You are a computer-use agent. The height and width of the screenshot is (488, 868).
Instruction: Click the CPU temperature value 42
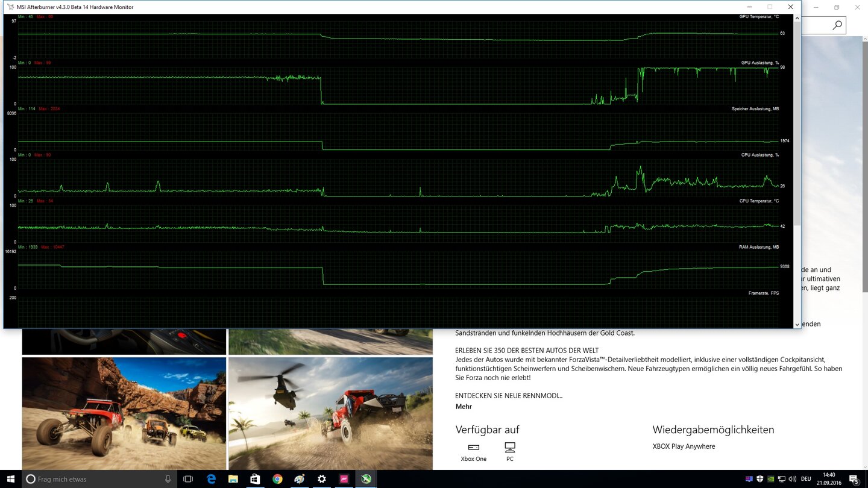[782, 227]
